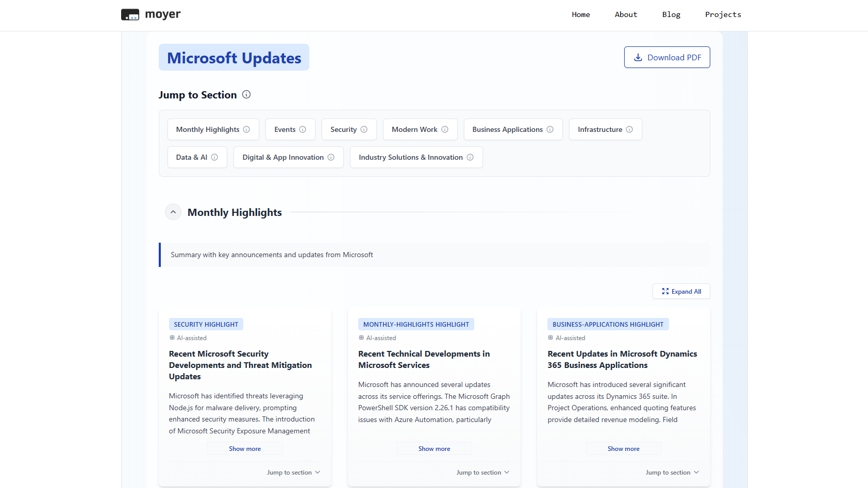This screenshot has height=488, width=868.
Task: Click info icon on Events chip
Action: (x=303, y=129)
